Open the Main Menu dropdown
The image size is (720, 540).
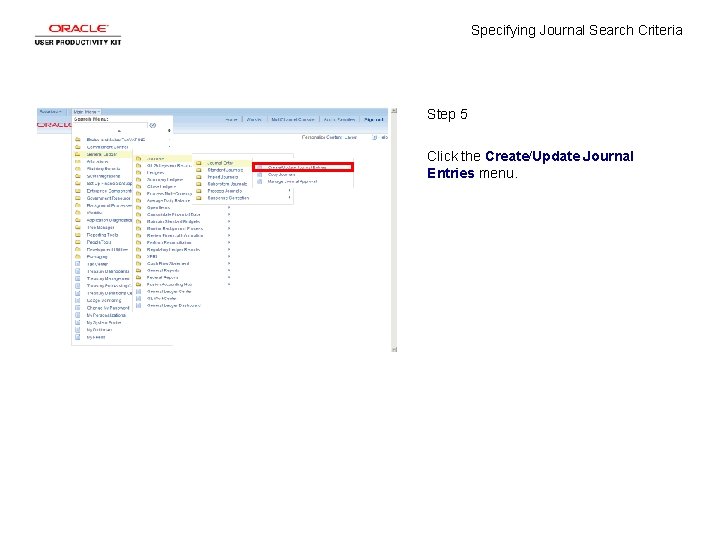click(x=86, y=112)
